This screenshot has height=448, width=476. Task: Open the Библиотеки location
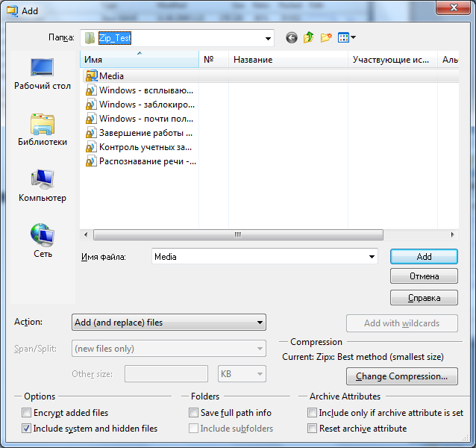[x=43, y=130]
